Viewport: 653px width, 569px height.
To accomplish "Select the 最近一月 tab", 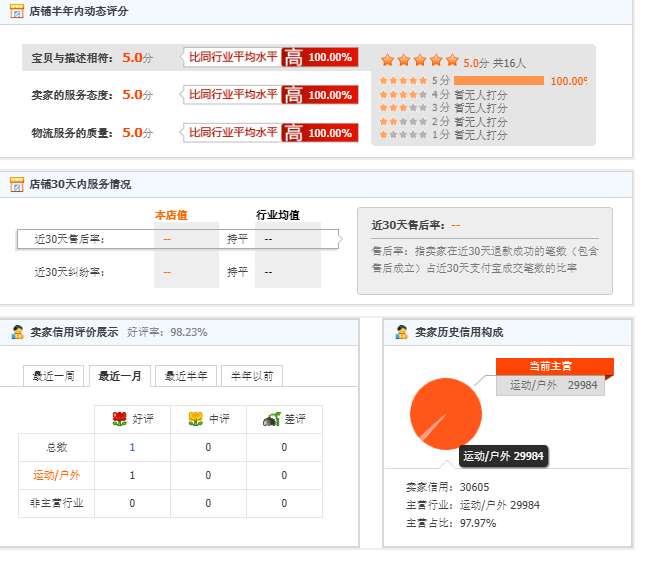I will point(121,376).
